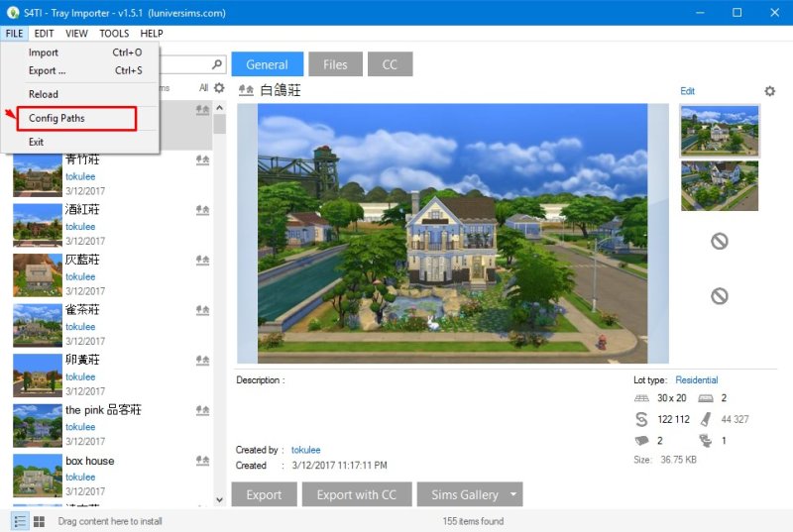Choose Exit from the File menu
The width and height of the screenshot is (793, 532).
coord(80,142)
